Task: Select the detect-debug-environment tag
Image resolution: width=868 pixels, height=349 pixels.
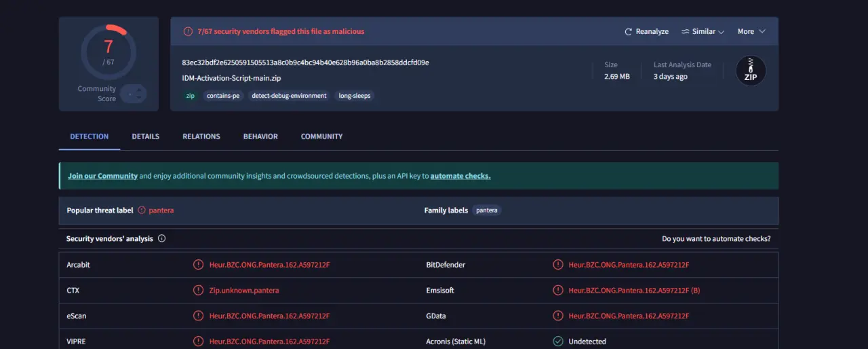Action: (289, 96)
